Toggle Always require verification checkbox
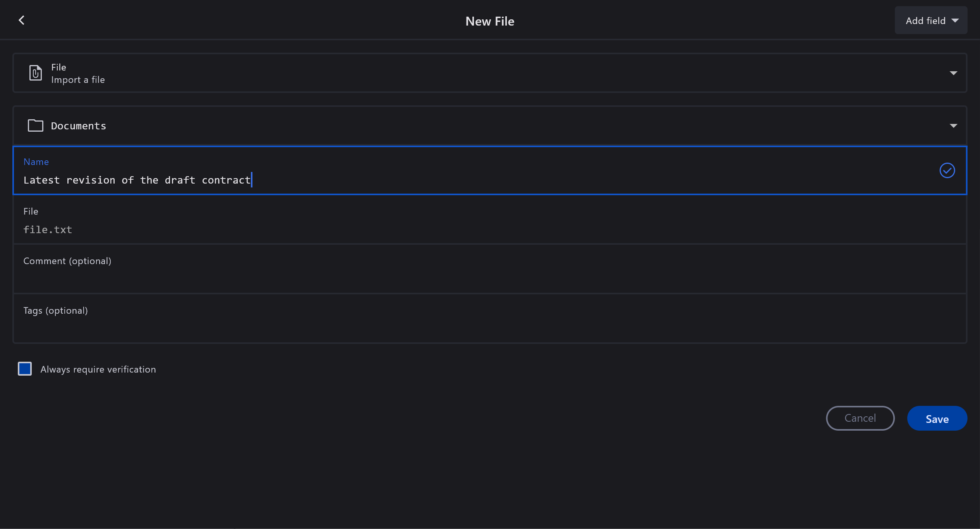The image size is (980, 529). 25,369
